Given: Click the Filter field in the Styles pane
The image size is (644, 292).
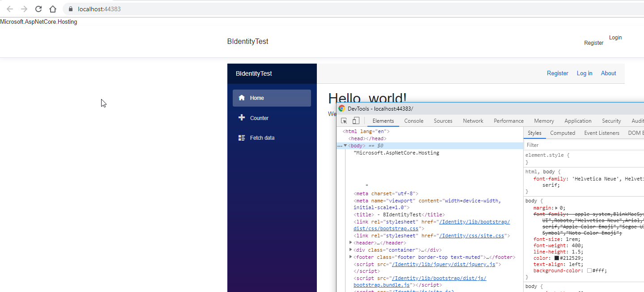Looking at the screenshot, I should point(584,145).
